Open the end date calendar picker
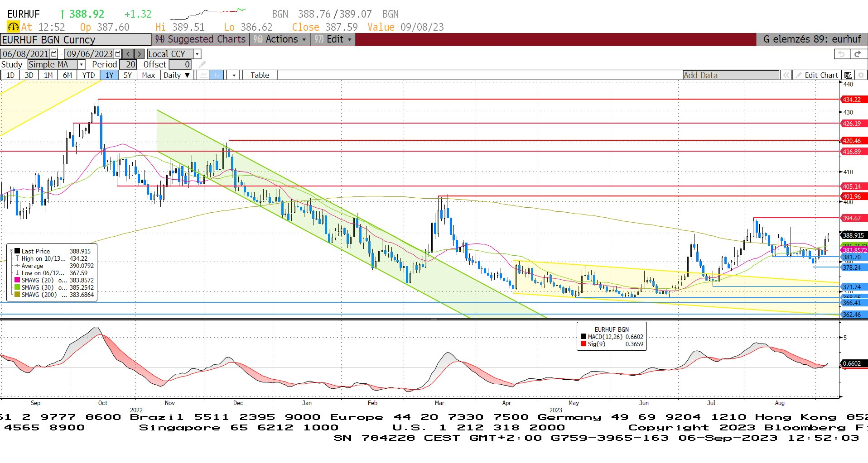The height and width of the screenshot is (463, 868). [x=118, y=54]
